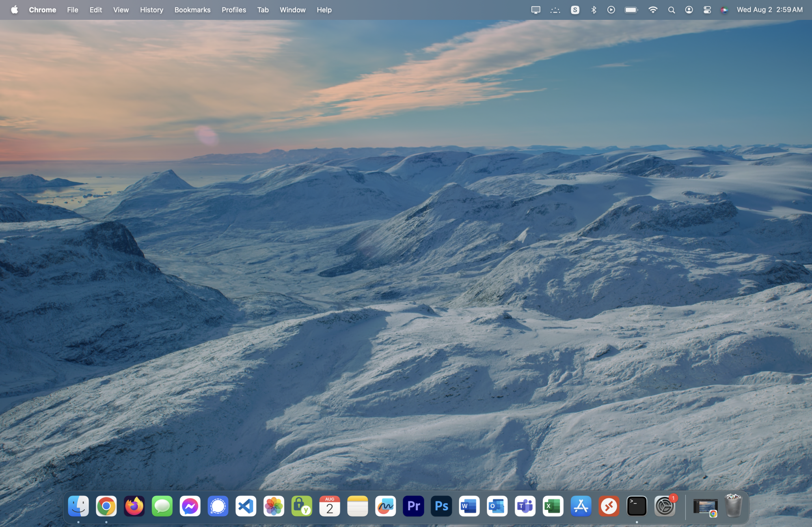Open Control Center in menu bar

point(707,10)
